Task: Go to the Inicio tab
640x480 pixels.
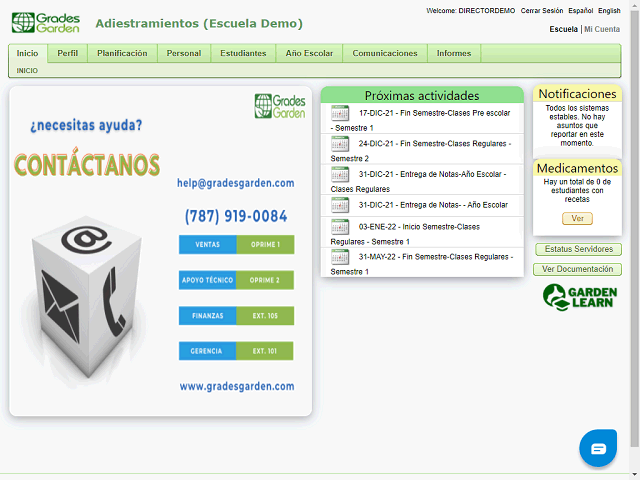Action: 27,53
